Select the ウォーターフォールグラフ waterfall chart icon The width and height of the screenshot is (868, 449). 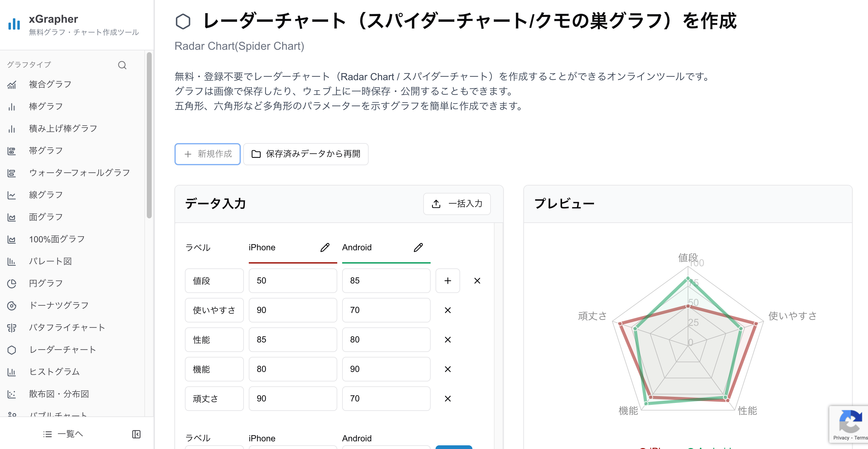pyautogui.click(x=12, y=173)
